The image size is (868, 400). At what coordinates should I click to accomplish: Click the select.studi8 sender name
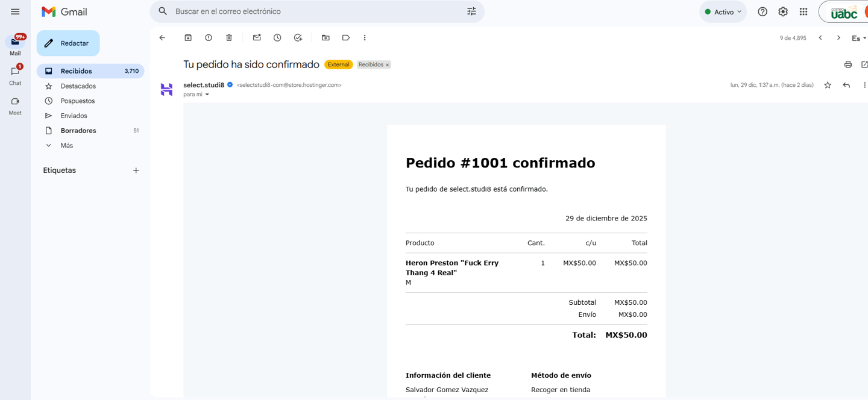[204, 85]
